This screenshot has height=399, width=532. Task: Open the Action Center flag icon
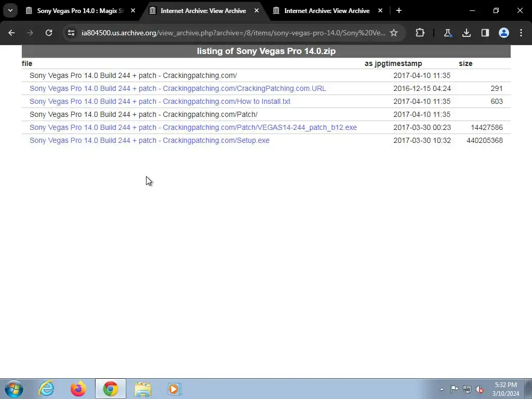pos(454,389)
